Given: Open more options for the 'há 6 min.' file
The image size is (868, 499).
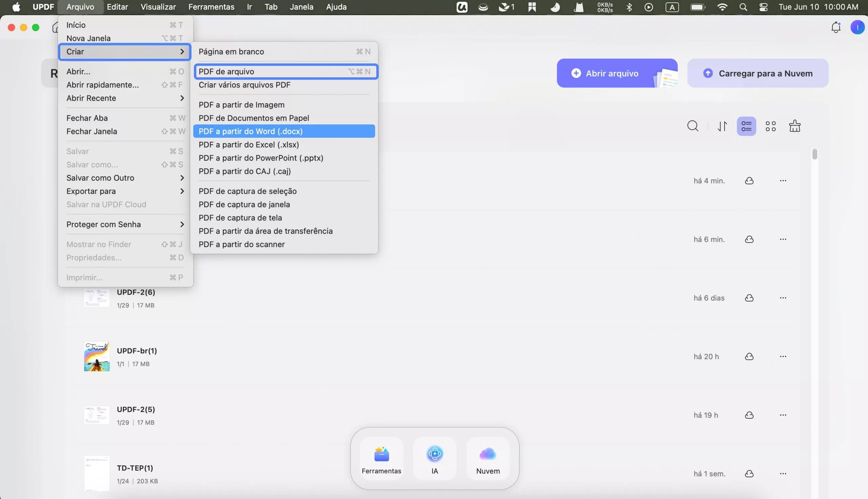Looking at the screenshot, I should [783, 239].
